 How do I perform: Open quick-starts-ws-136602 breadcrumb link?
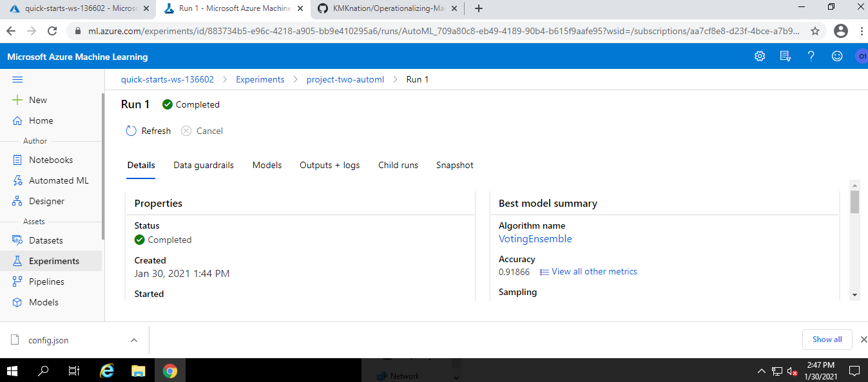168,79
